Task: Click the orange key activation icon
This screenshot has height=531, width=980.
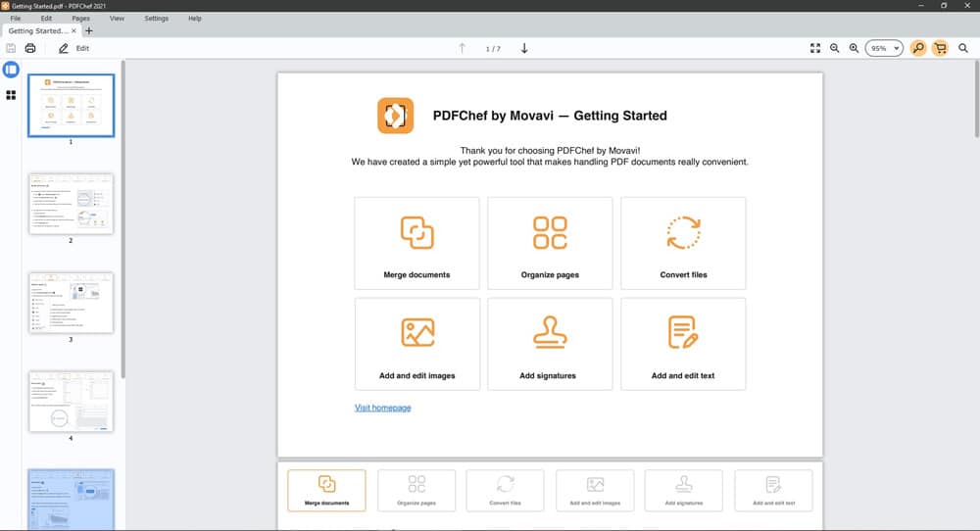Action: 918,48
